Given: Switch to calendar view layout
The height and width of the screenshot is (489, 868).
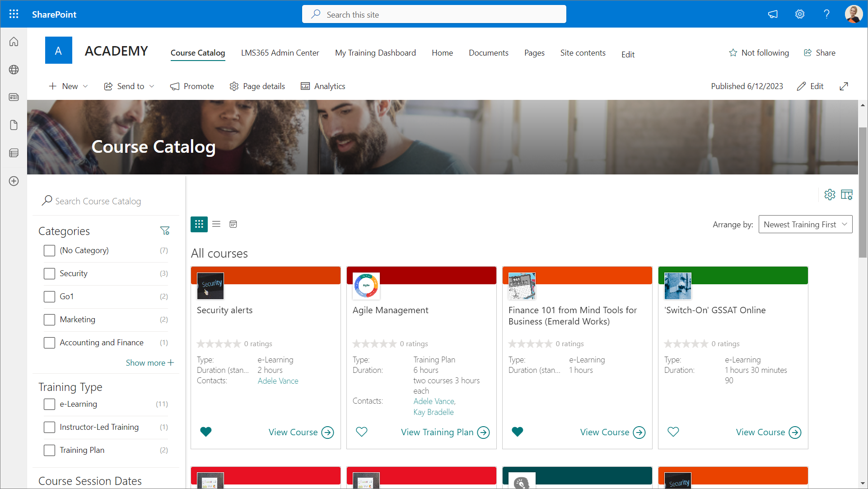Looking at the screenshot, I should [233, 224].
